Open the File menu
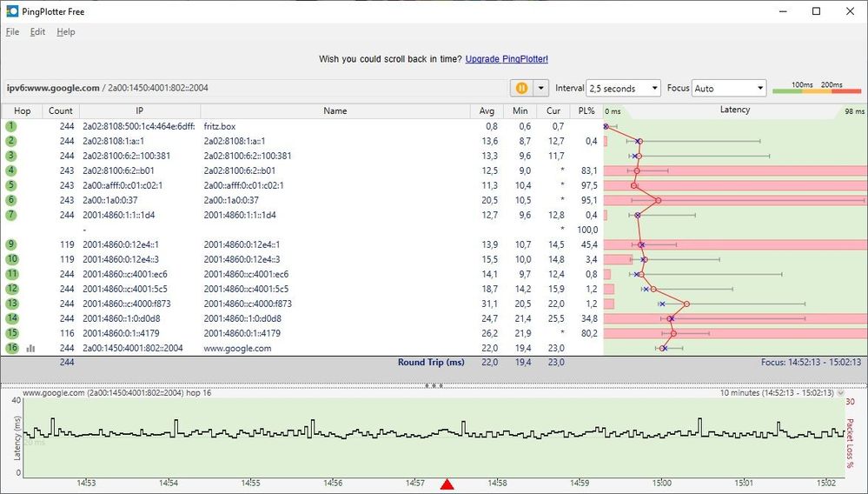Screen dimensions: 868x494 [x=12, y=32]
